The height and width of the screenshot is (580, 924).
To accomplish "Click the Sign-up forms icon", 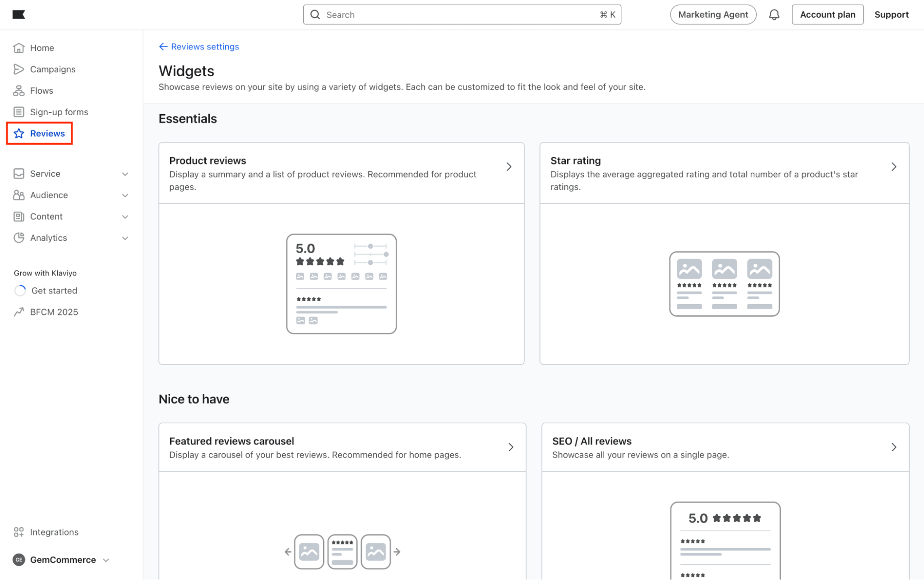I will [x=18, y=112].
